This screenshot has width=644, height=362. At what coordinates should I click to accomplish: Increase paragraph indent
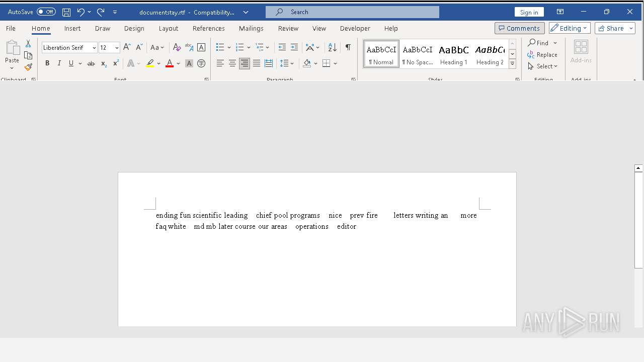coord(294,47)
